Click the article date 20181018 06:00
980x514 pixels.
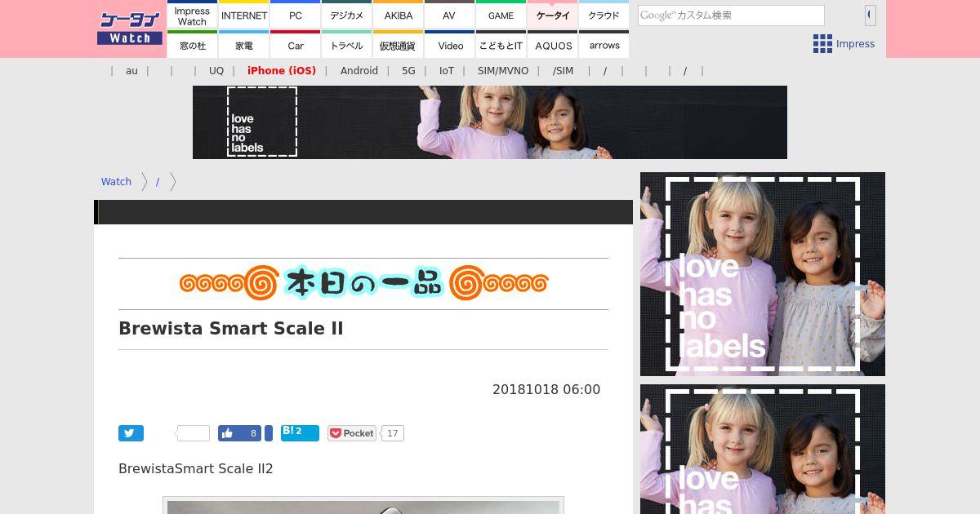(x=546, y=390)
